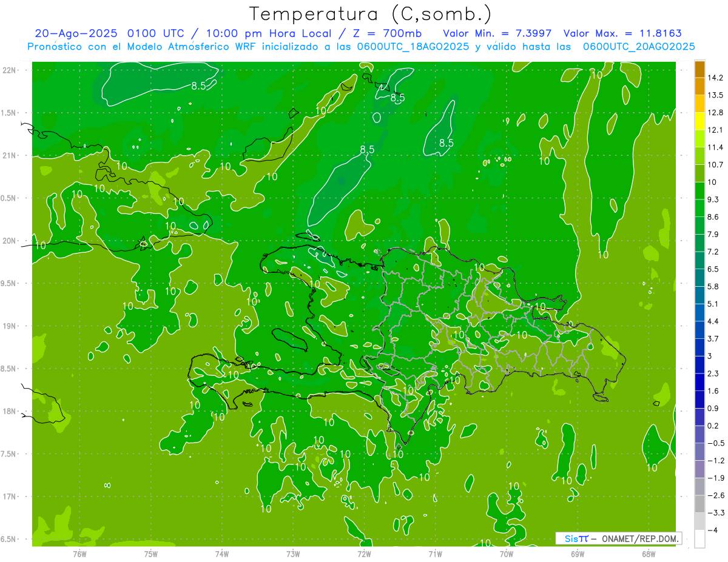Click the "14.2" value on the color scale

click(716, 78)
